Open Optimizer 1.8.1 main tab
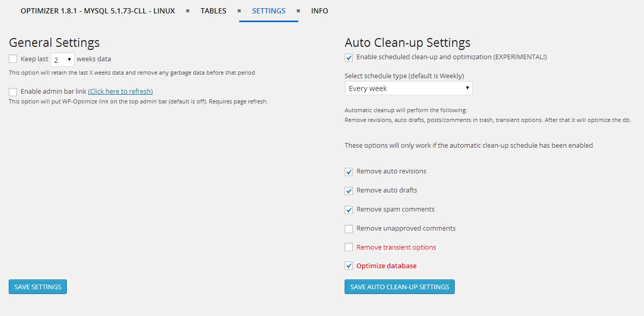This screenshot has width=644, height=316. [x=98, y=11]
